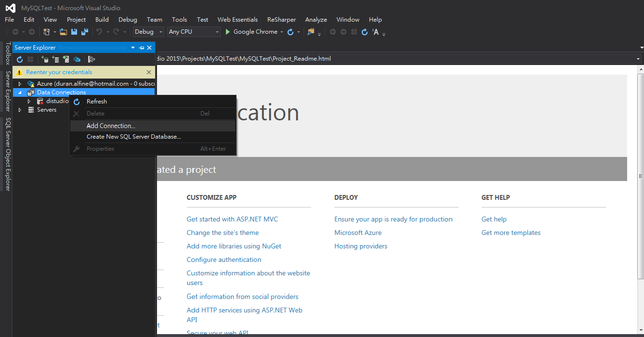The width and height of the screenshot is (644, 337).
Task: Open Get started with ASP.NET MVC link
Action: click(x=232, y=219)
